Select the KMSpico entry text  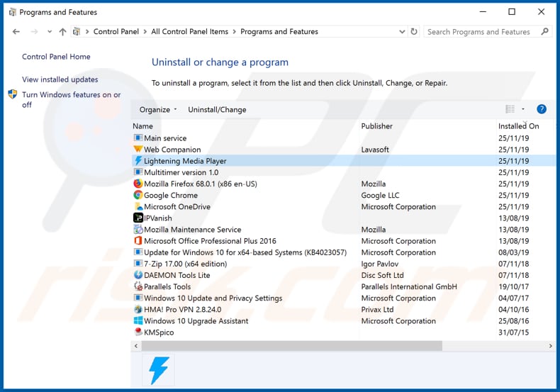click(159, 332)
